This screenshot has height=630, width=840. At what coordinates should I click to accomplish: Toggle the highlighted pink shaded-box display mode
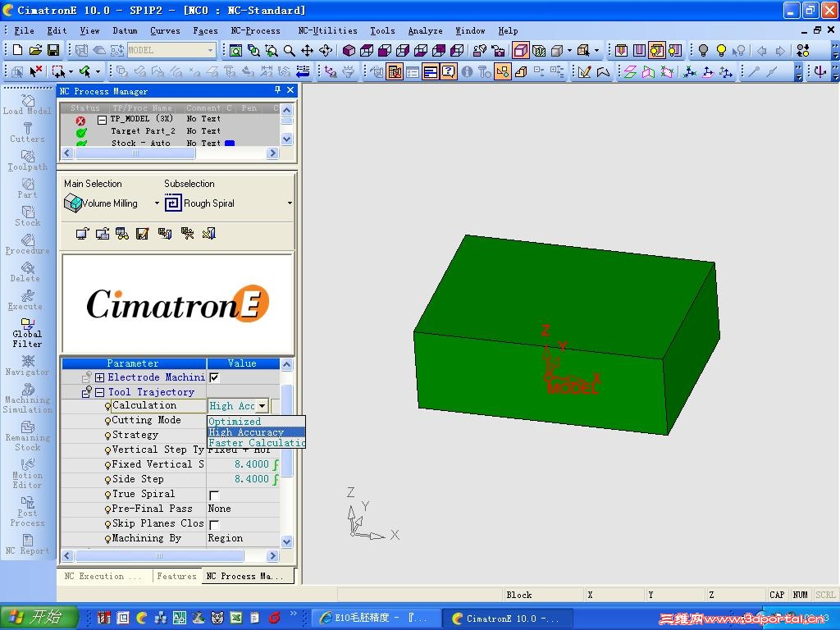(521, 51)
